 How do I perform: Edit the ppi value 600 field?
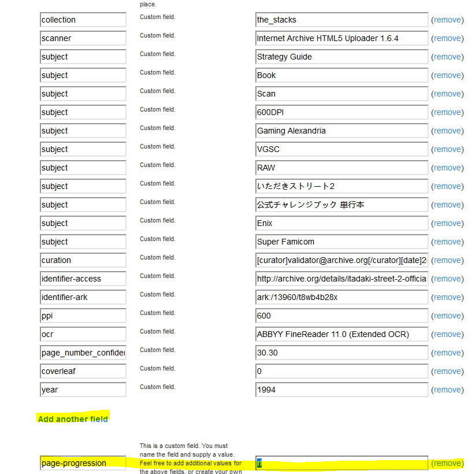[x=342, y=316]
